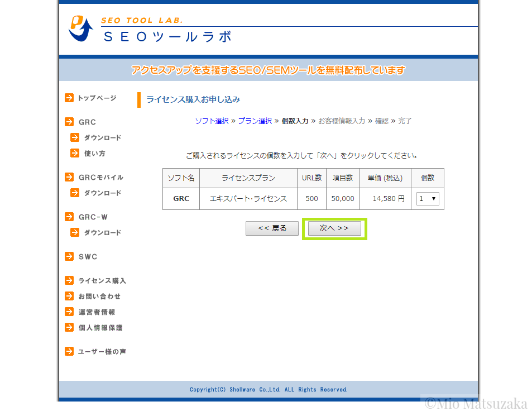The width and height of the screenshot is (532, 411).
Task: Click the arrow icon beside お問い合わせ
Action: tap(69, 296)
